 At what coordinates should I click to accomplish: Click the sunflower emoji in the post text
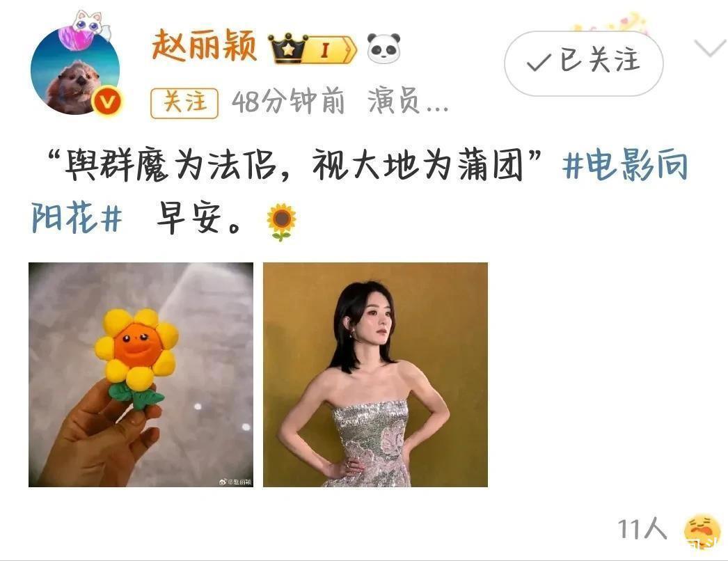coord(281,221)
